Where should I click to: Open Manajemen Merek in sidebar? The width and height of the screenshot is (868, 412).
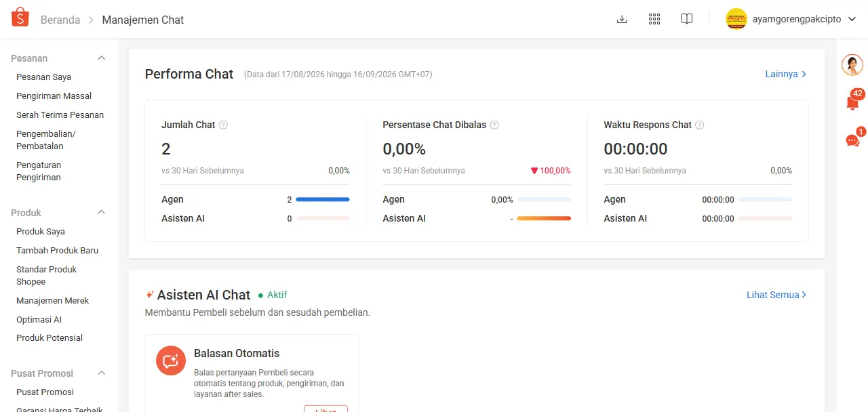52,301
